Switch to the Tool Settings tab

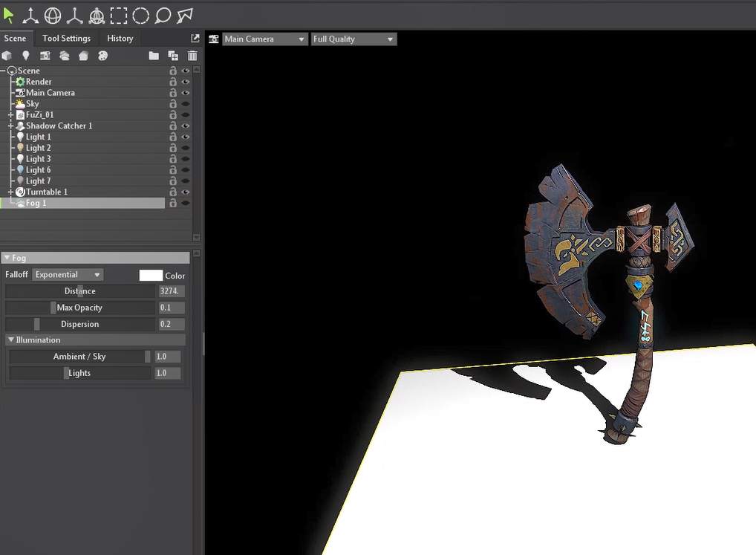click(66, 39)
